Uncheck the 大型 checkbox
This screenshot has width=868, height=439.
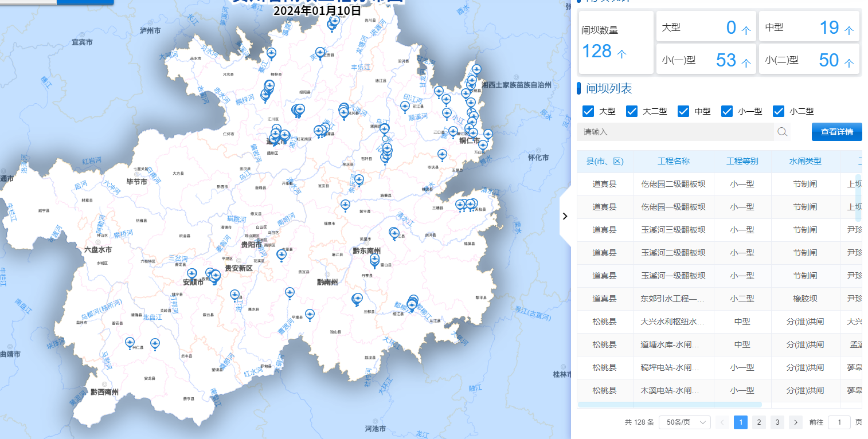click(588, 111)
